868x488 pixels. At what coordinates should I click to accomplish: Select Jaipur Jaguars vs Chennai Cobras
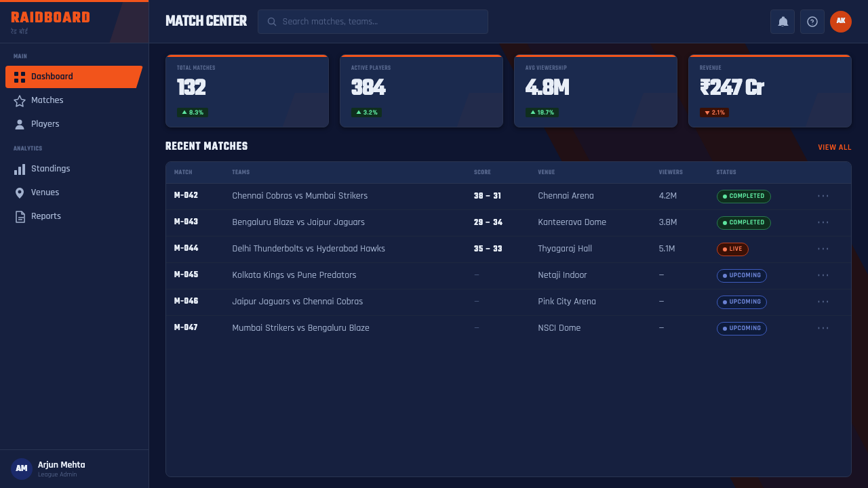point(298,302)
